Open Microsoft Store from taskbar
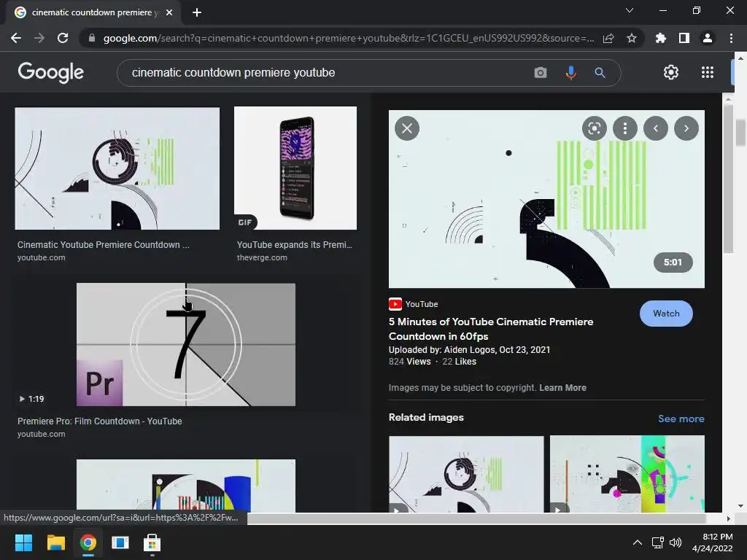The image size is (747, 560). tap(152, 542)
